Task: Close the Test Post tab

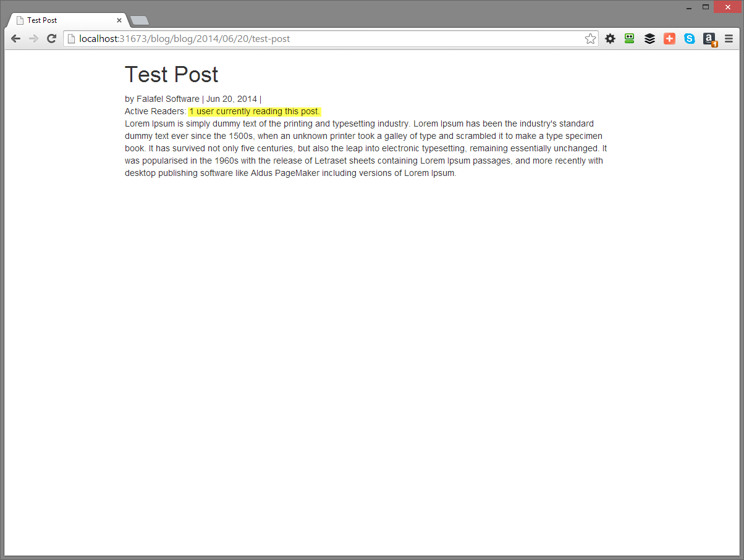Action: (x=119, y=20)
